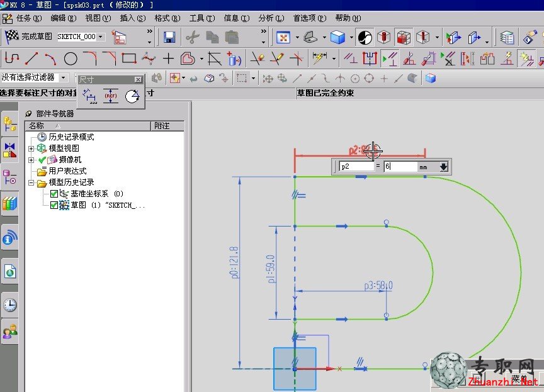Sort by the 名称 column header

click(x=88, y=126)
